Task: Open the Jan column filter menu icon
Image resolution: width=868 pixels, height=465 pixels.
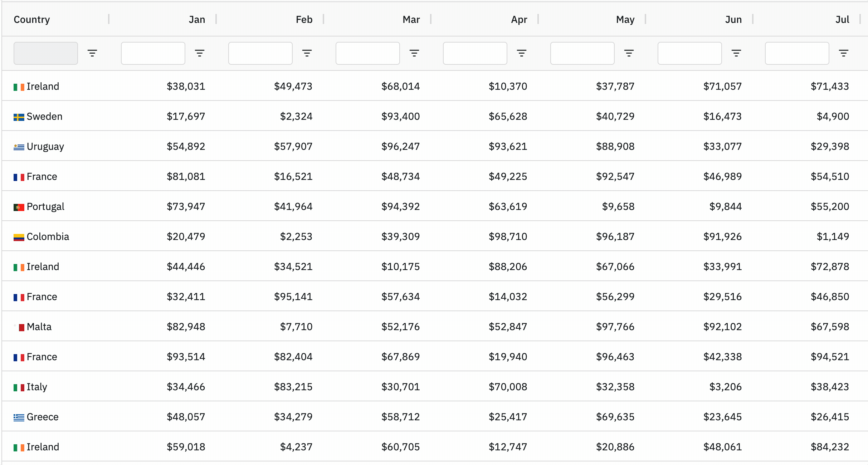Action: click(x=200, y=53)
